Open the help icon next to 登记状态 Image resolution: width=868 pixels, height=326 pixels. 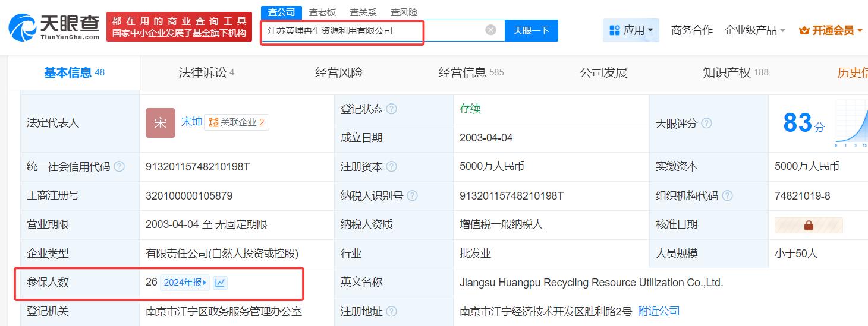coord(391,109)
